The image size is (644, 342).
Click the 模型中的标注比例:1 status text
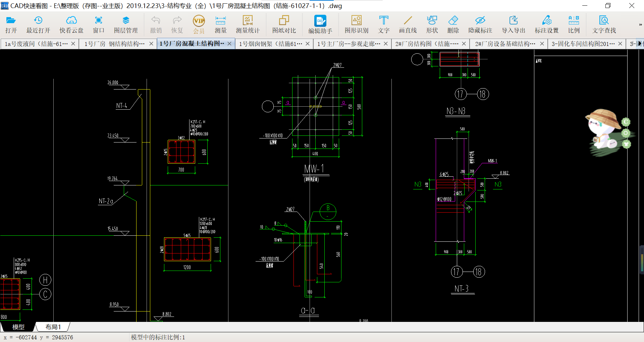pyautogui.click(x=158, y=337)
